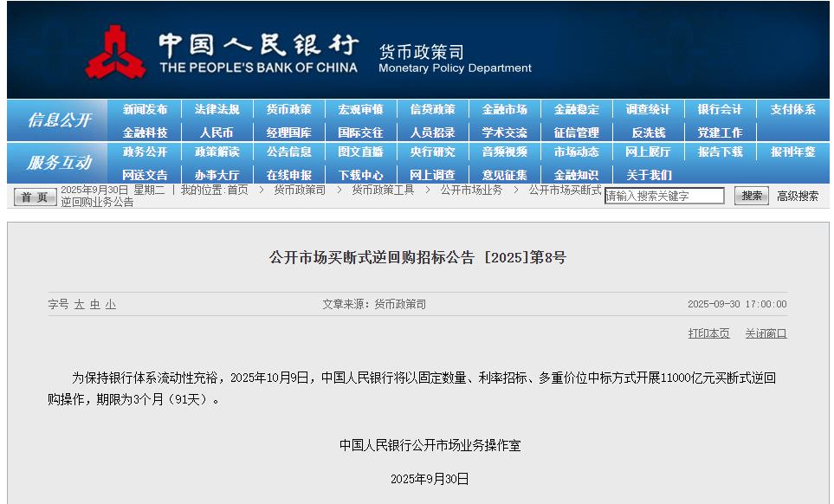Open the 货币政策 navigation section
The image size is (834, 504).
289,108
